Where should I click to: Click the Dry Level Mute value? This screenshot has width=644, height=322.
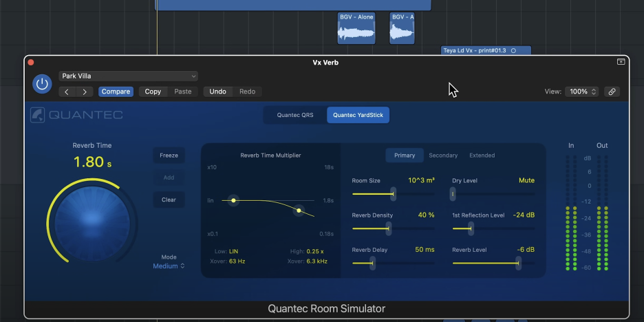[526, 180]
